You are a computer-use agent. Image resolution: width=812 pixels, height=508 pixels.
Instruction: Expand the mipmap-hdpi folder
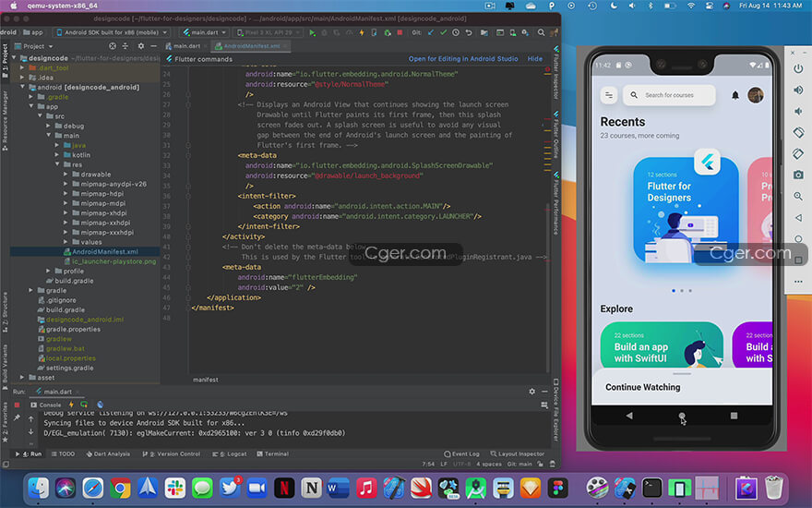[x=66, y=194]
